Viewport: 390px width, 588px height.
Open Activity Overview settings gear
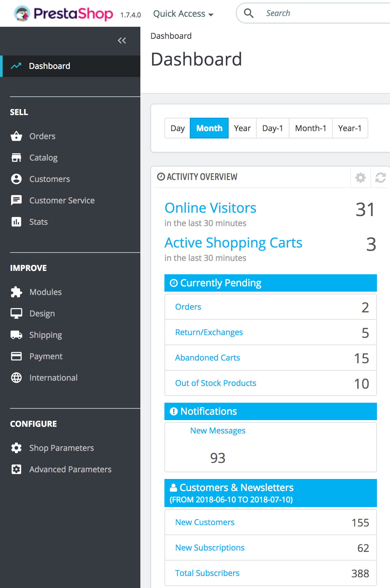(360, 177)
